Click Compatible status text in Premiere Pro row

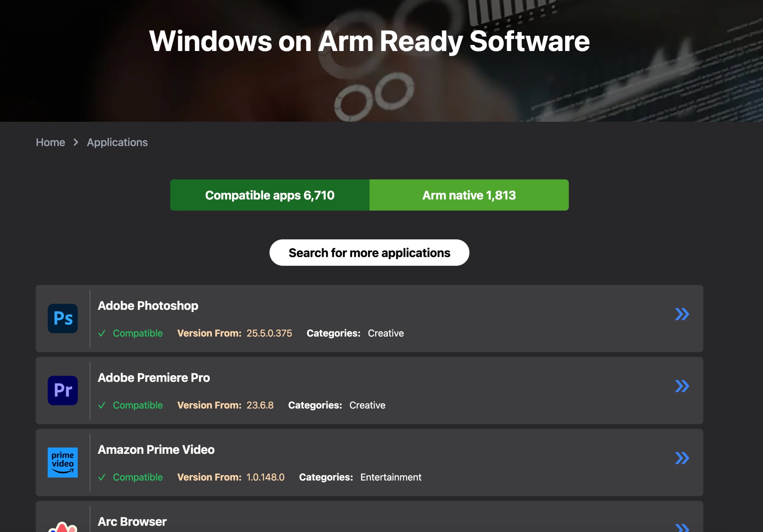(138, 405)
